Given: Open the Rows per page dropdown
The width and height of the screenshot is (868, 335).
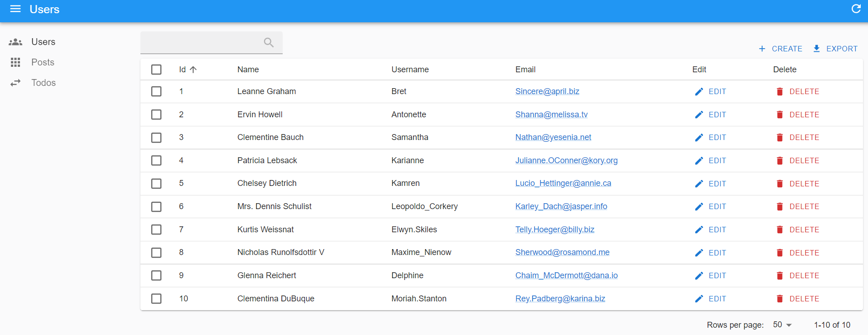Looking at the screenshot, I should click(783, 325).
